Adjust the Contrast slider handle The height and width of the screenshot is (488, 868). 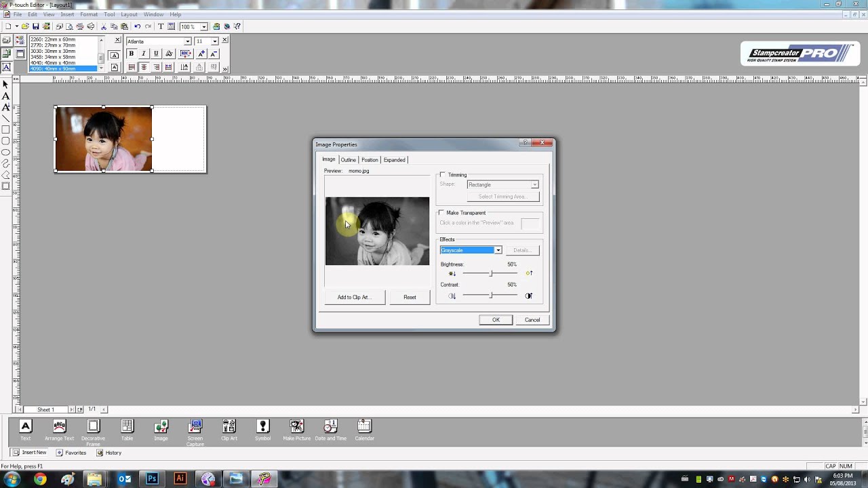(491, 296)
